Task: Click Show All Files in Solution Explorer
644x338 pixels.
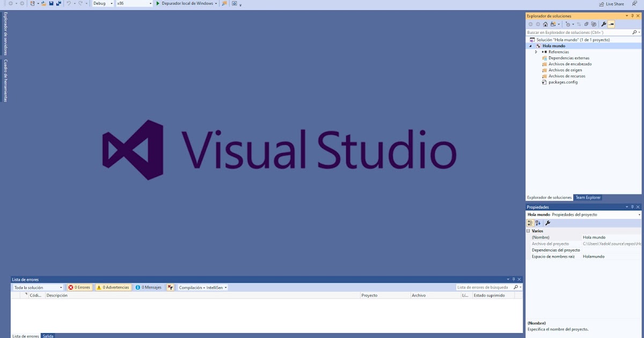Action: point(594,24)
